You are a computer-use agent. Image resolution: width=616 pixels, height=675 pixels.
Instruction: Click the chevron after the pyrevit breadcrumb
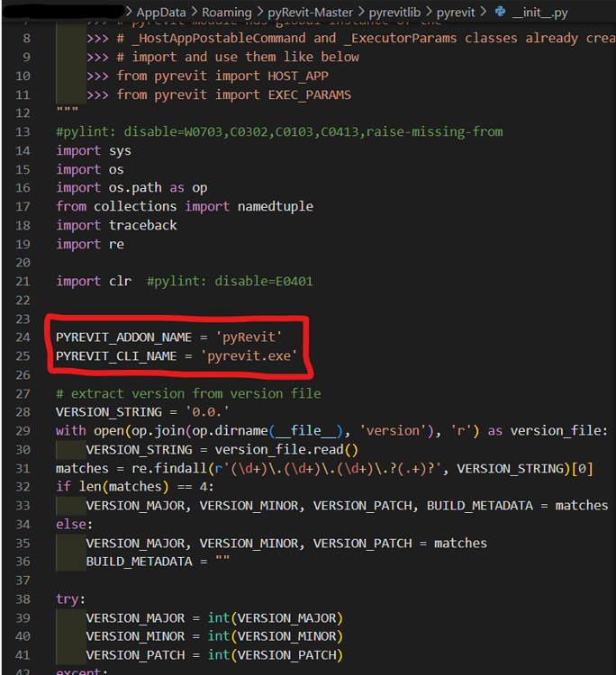point(485,12)
